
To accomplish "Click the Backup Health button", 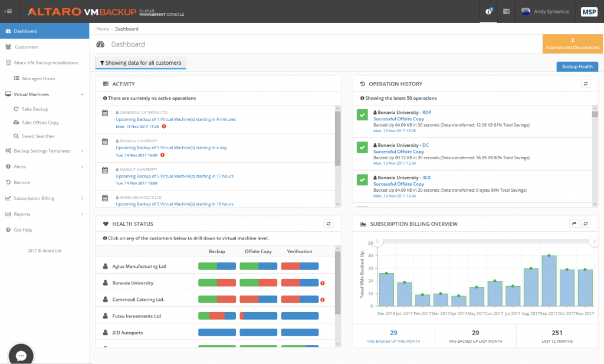I will tap(577, 67).
